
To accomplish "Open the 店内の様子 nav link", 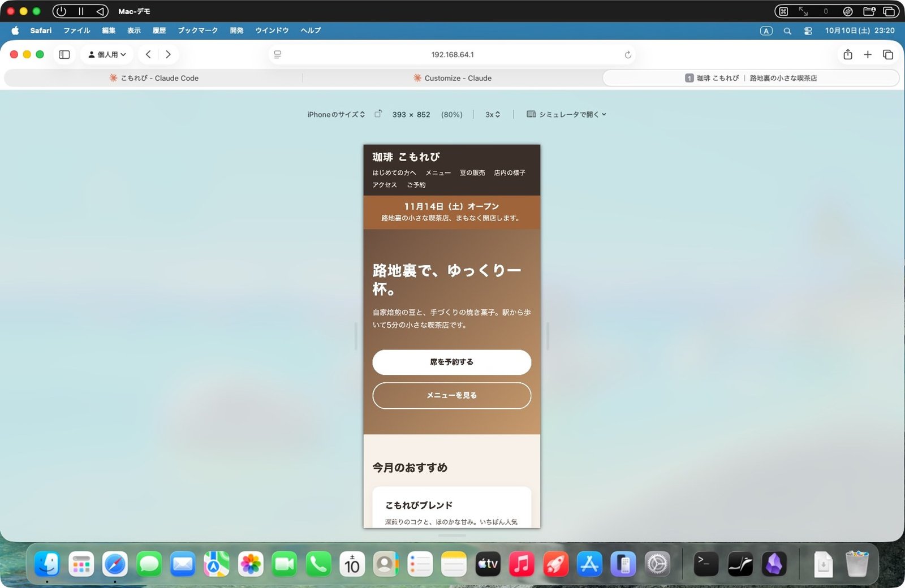I will point(510,173).
